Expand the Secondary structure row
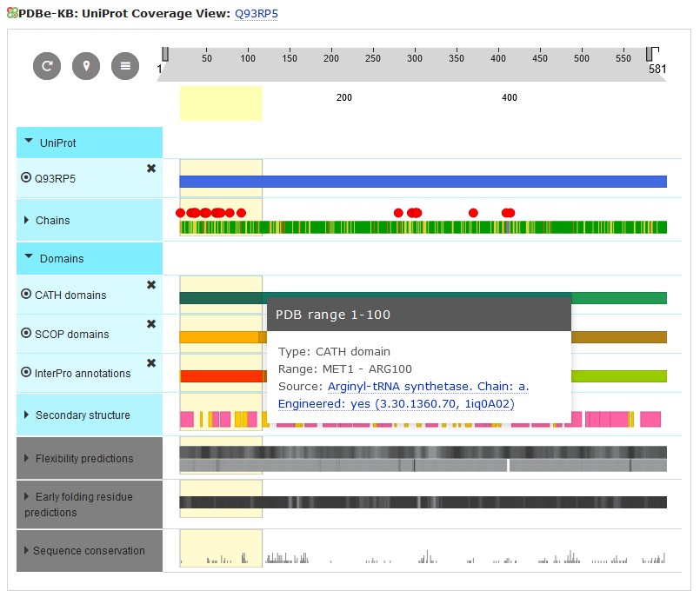The width and height of the screenshot is (700, 604). 26,415
